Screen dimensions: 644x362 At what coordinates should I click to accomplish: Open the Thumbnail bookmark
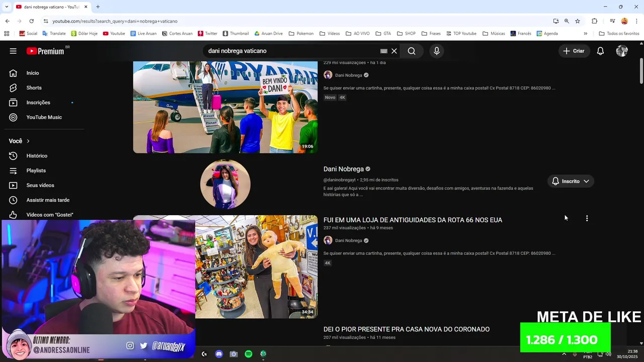coord(235,34)
